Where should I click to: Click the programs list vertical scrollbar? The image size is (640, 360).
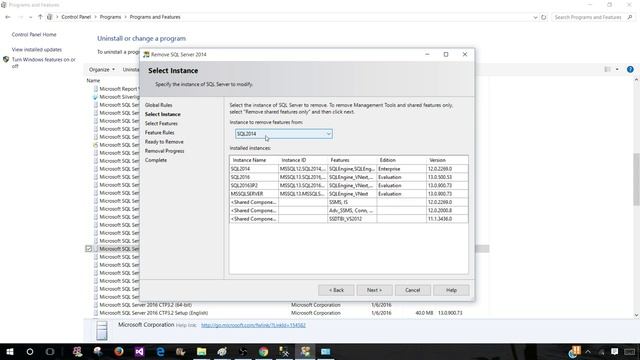pos(636,180)
